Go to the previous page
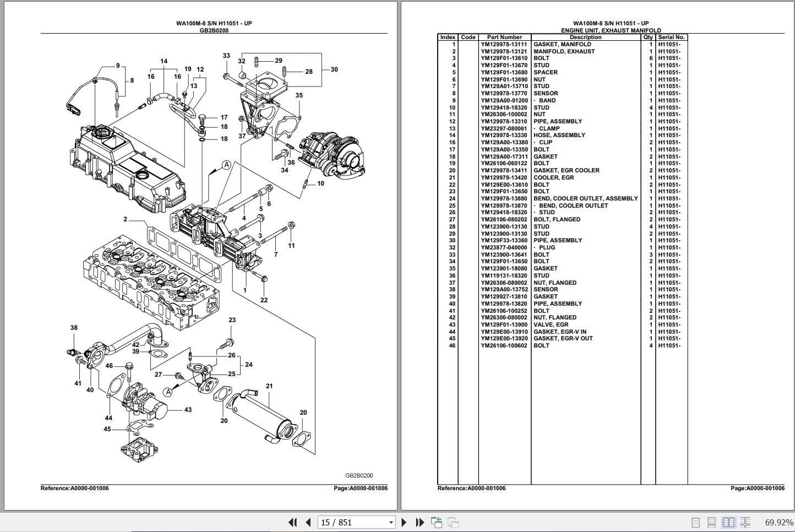Image resolution: width=795 pixels, height=532 pixels. [x=308, y=522]
